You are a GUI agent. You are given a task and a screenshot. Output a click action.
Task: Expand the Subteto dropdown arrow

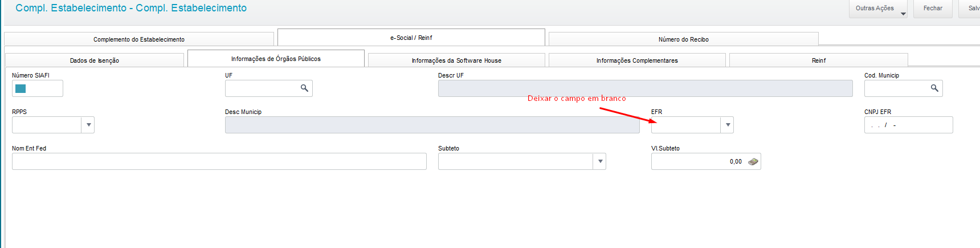click(x=600, y=161)
